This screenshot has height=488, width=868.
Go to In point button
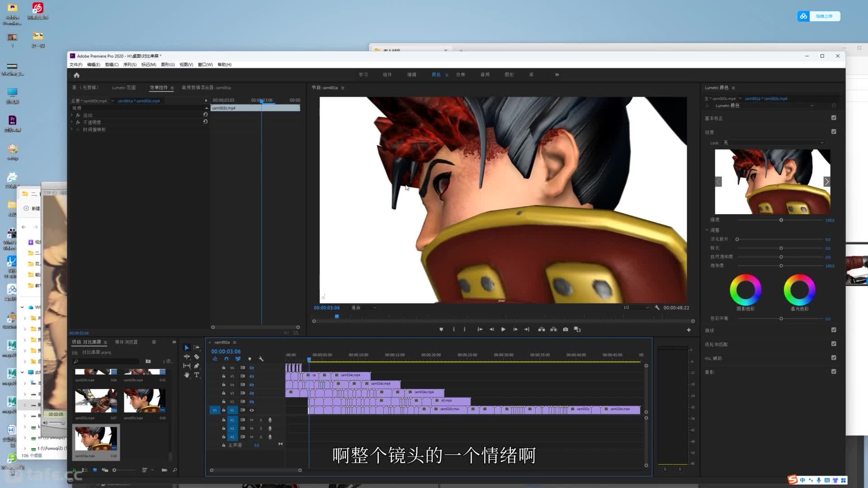(480, 329)
